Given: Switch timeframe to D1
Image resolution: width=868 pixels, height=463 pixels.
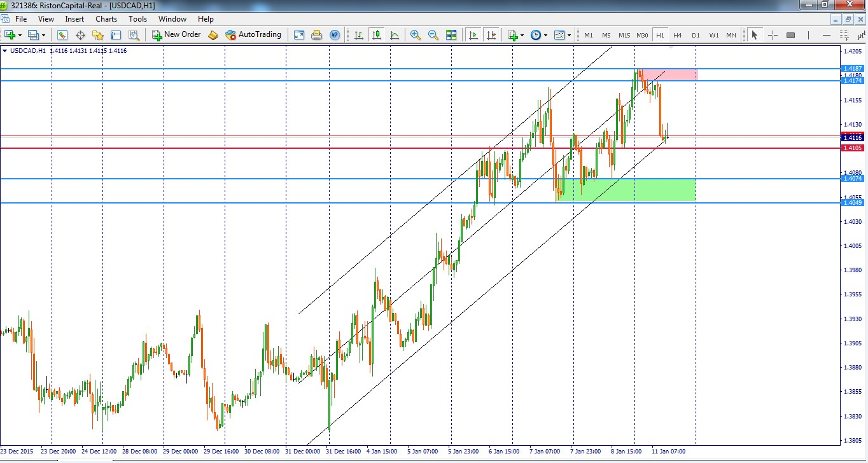Looking at the screenshot, I should click(x=696, y=35).
